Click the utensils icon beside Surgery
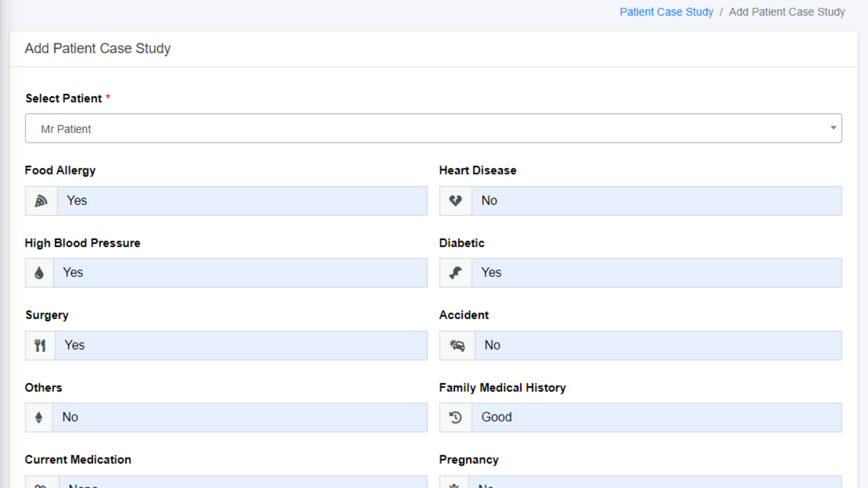868x488 pixels. [40, 346]
